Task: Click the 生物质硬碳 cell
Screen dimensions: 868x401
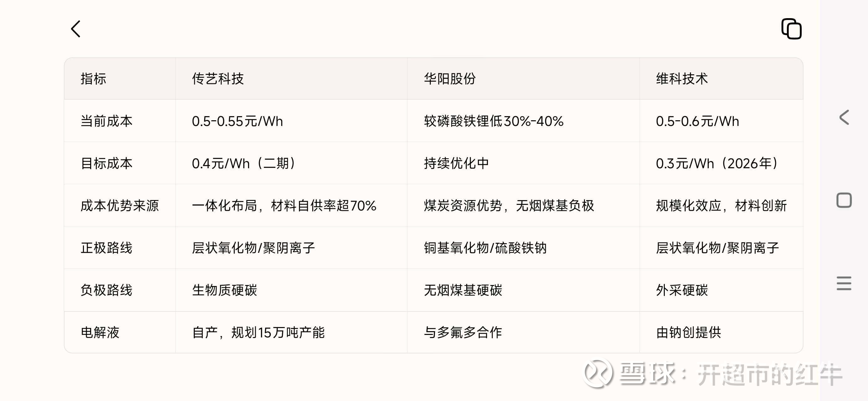Action: (x=225, y=290)
